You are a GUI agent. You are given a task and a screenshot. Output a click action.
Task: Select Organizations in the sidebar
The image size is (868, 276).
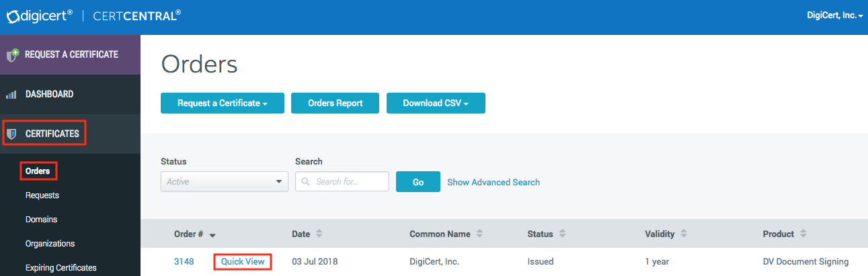[x=50, y=244]
